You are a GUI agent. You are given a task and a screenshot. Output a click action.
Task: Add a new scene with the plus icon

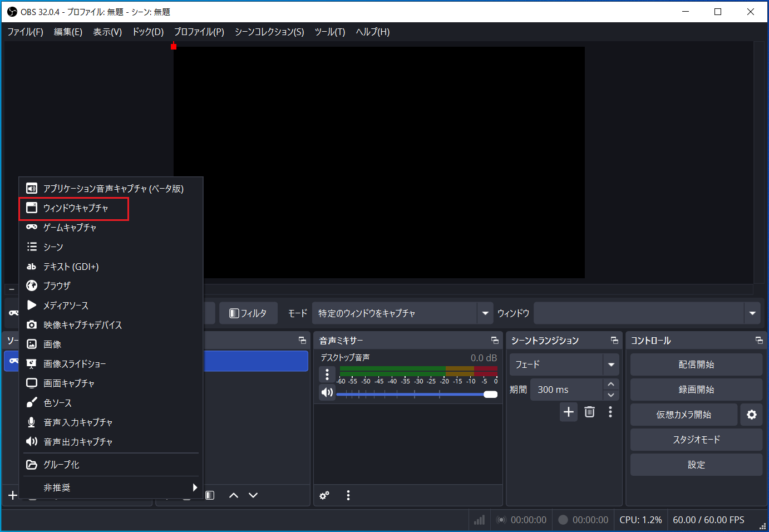pyautogui.click(x=12, y=495)
